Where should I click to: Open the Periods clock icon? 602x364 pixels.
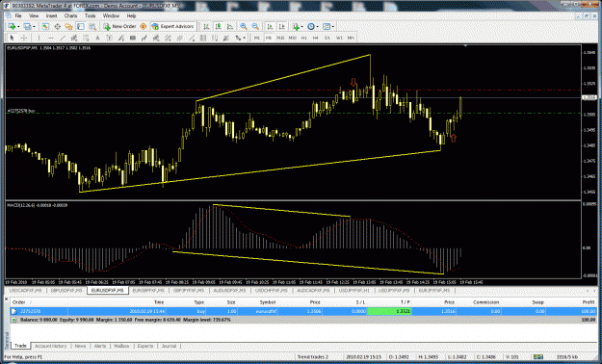(311, 27)
